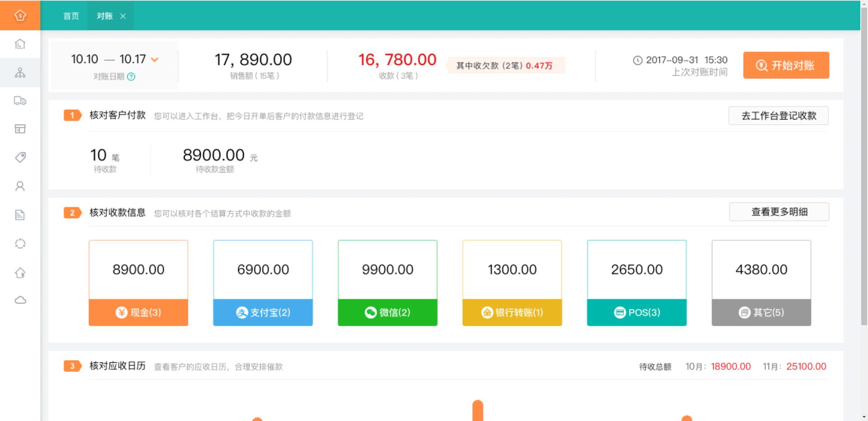
Task: Expand the 10.10 — 10.17 date range dropdown
Action: (x=155, y=60)
